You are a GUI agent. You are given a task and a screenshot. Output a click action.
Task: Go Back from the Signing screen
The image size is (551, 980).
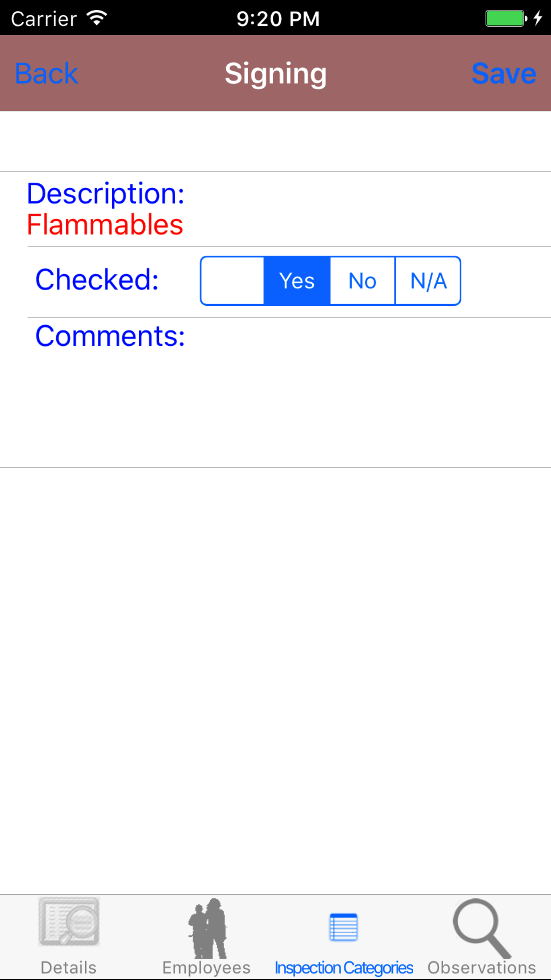click(47, 74)
